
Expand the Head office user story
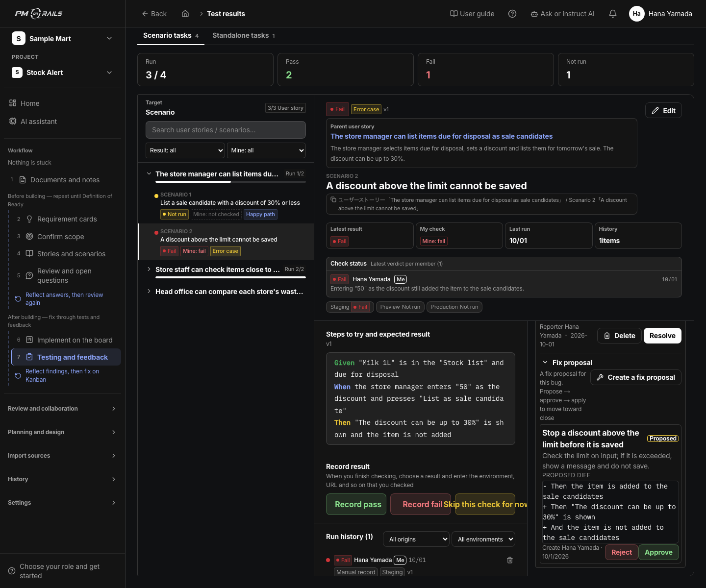tap(149, 292)
